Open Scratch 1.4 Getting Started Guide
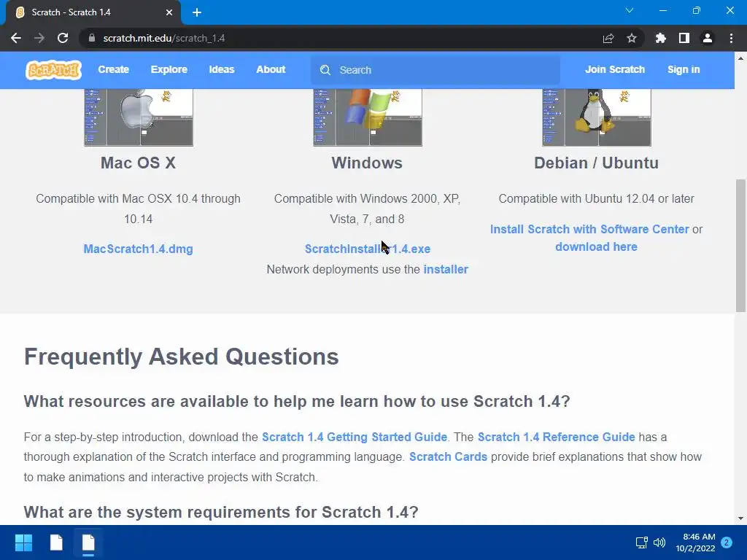This screenshot has height=560, width=747. (355, 437)
